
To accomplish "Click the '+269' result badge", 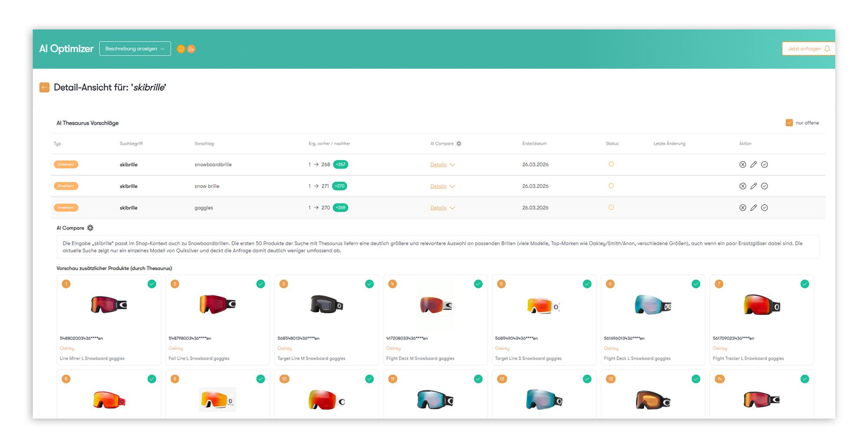I will tap(340, 208).
